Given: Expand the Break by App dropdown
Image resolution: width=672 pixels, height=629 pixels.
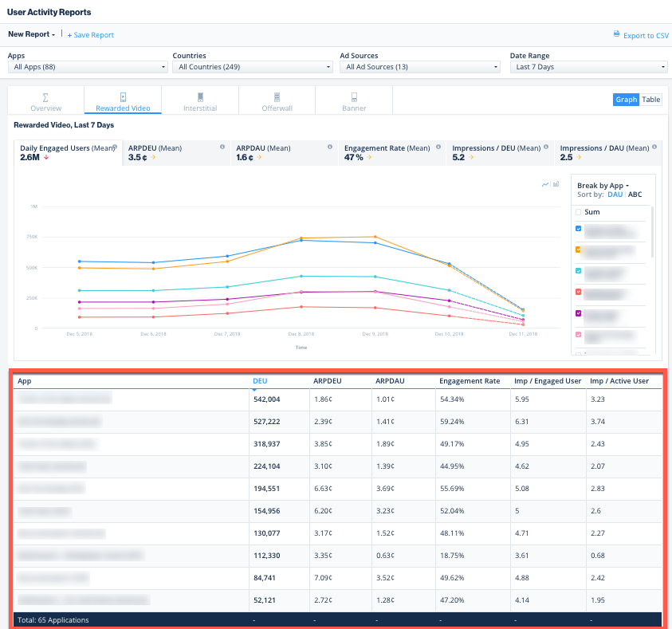Looking at the screenshot, I should pyautogui.click(x=603, y=186).
